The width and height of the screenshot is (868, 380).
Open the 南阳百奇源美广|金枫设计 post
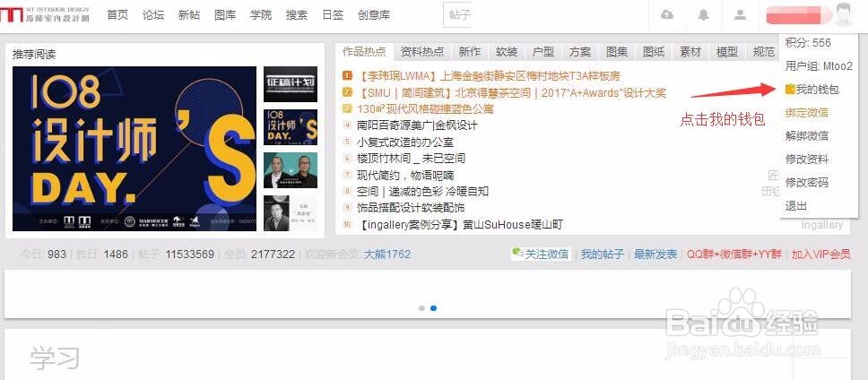pos(417,125)
